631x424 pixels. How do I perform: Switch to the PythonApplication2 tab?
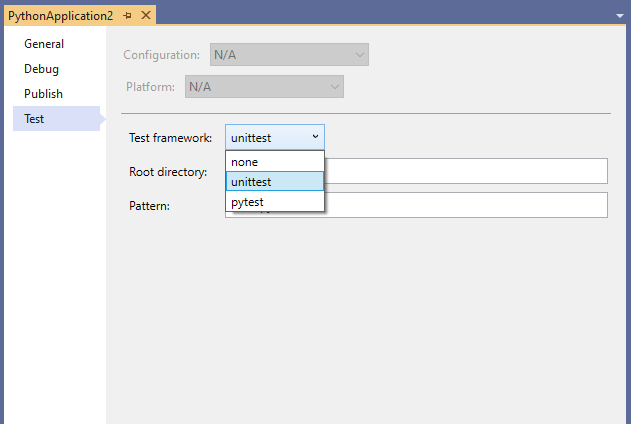click(60, 16)
